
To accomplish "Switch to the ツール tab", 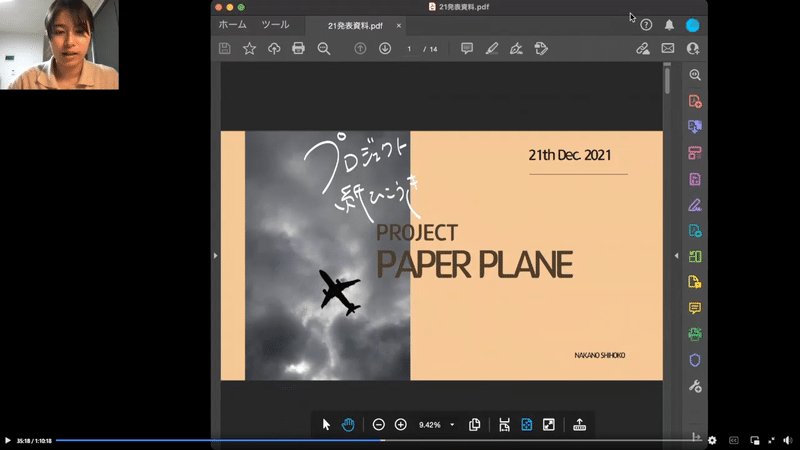I will (x=276, y=25).
